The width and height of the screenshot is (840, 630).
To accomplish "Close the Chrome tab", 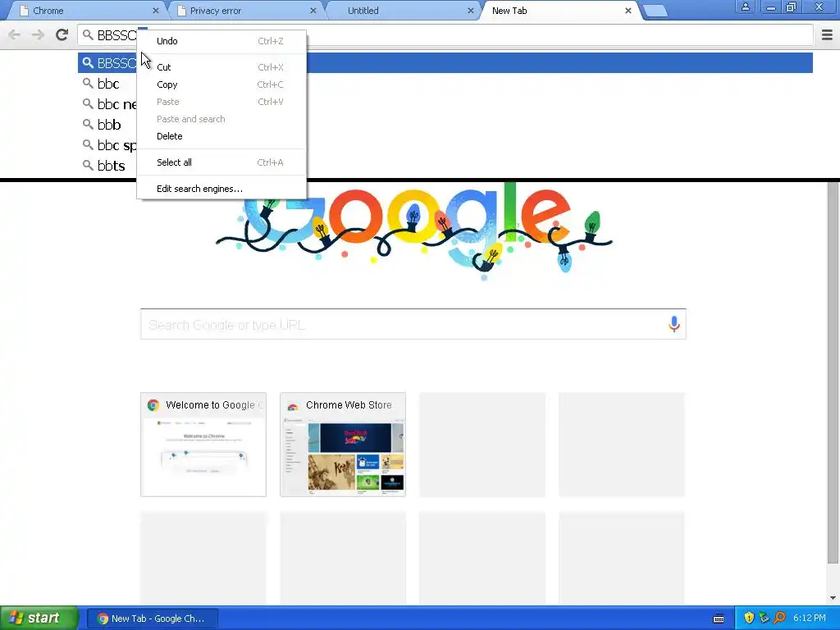I will pyautogui.click(x=155, y=10).
